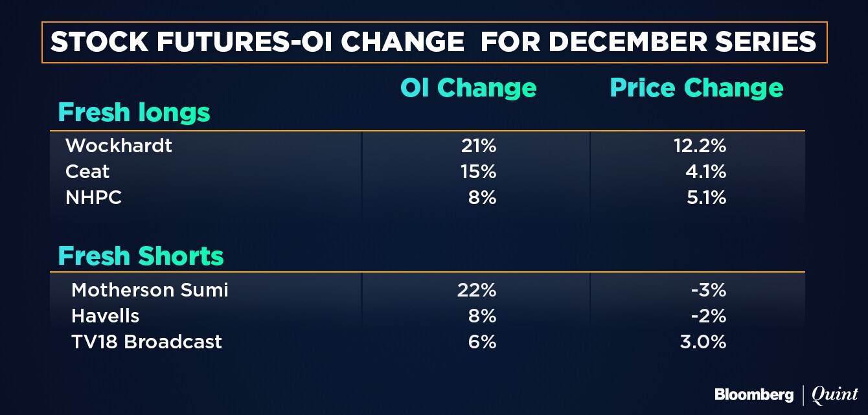Click the Stock Futures-OI Change title banner
The height and width of the screenshot is (415, 868).
coord(434,42)
